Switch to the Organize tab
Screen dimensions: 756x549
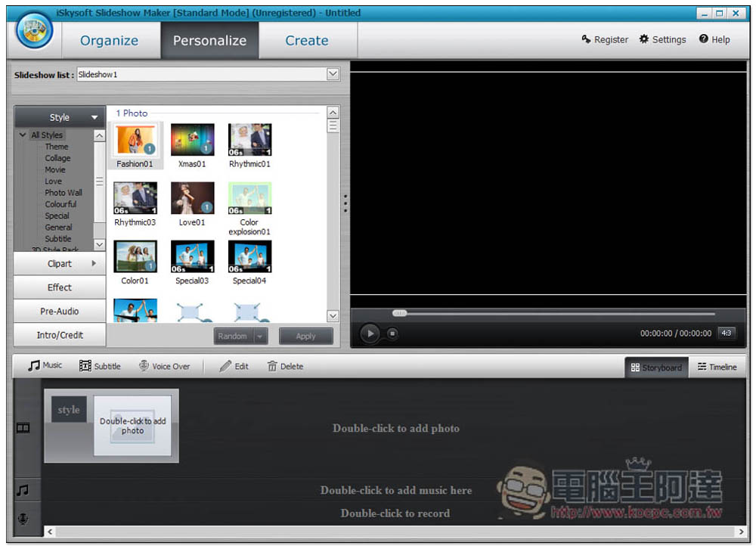tap(109, 41)
